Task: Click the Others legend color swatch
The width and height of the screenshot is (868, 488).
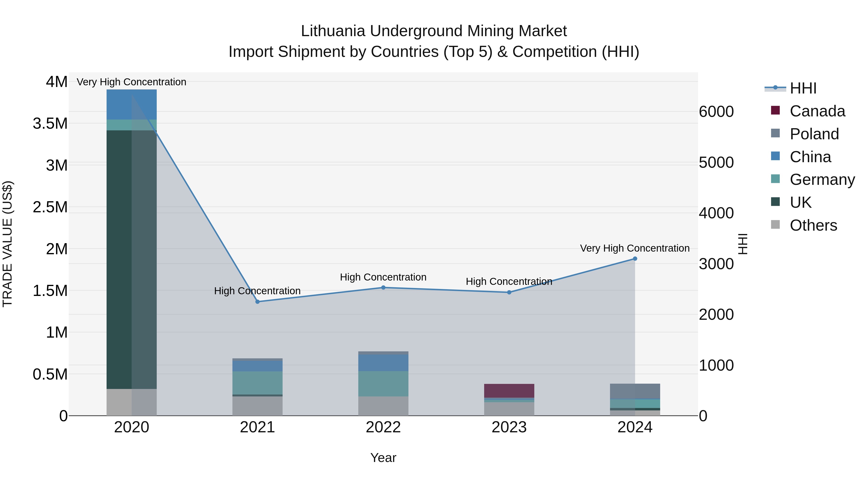Action: click(x=775, y=224)
